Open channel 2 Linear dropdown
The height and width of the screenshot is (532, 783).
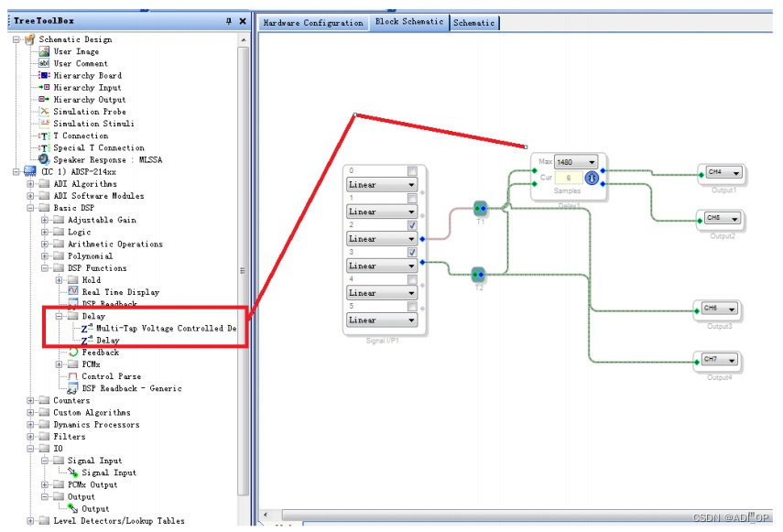[382, 239]
